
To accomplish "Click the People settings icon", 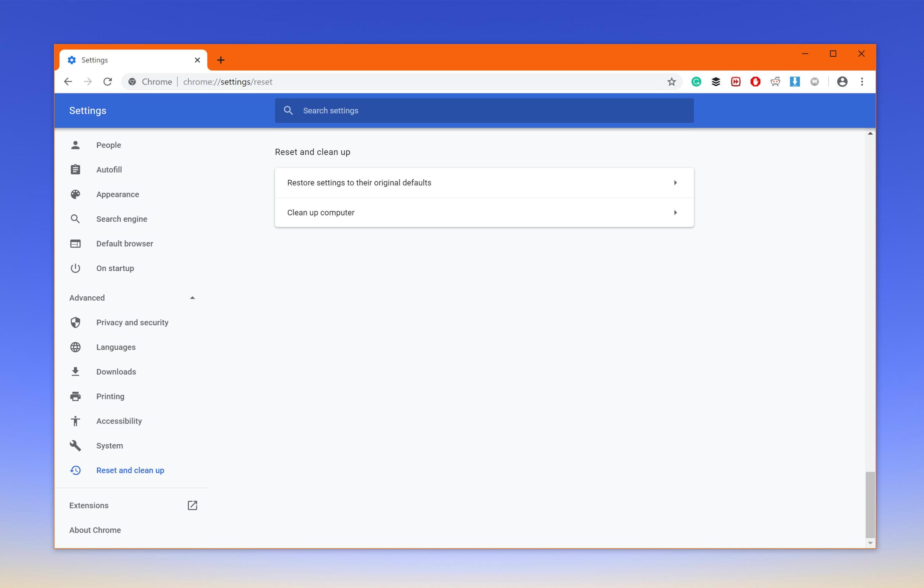I will click(75, 145).
